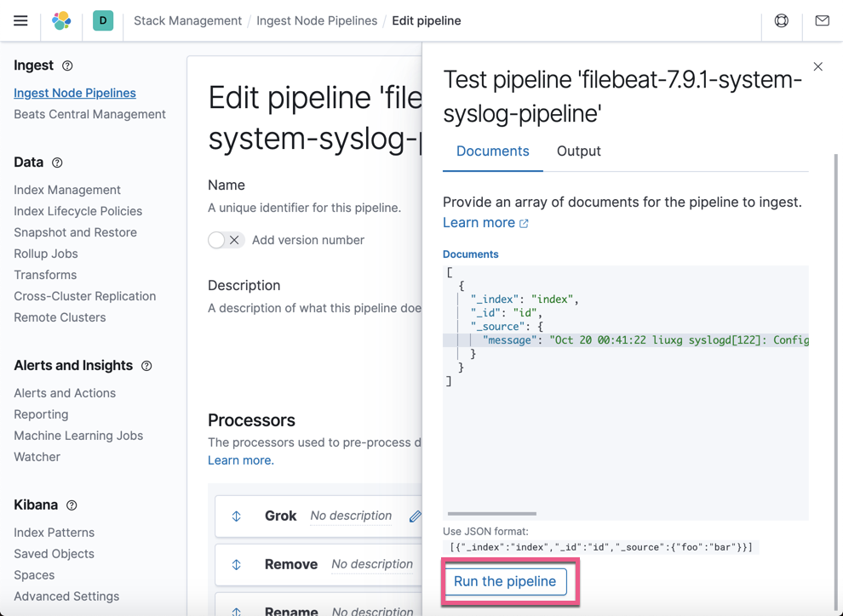843x616 pixels.
Task: Select the Documents tab
Action: [x=492, y=151]
